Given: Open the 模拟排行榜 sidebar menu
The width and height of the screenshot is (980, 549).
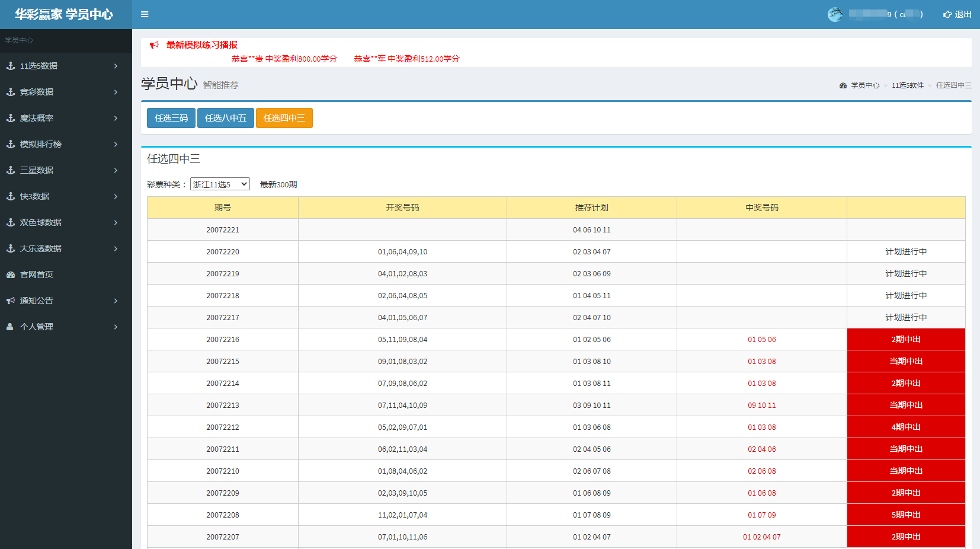Looking at the screenshot, I should pos(66,144).
